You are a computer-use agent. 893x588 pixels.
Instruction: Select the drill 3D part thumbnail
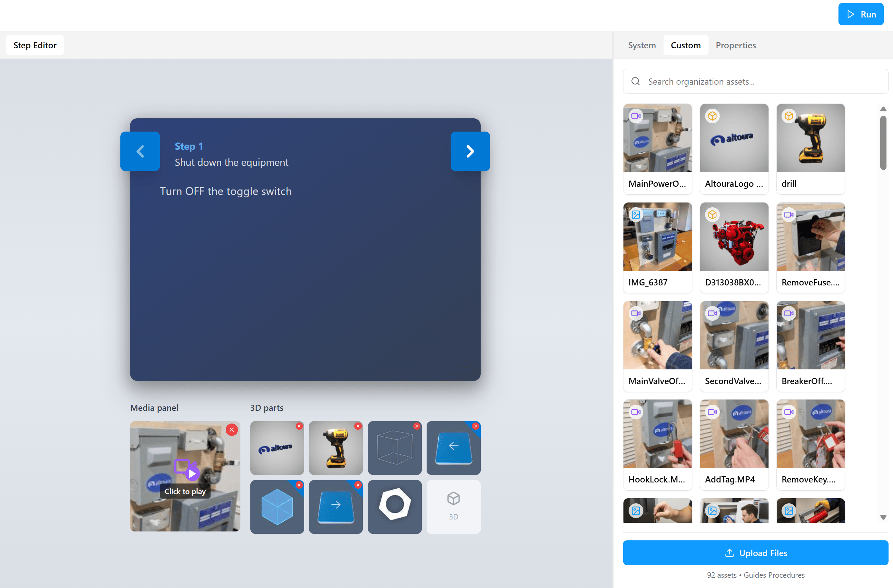[335, 448]
